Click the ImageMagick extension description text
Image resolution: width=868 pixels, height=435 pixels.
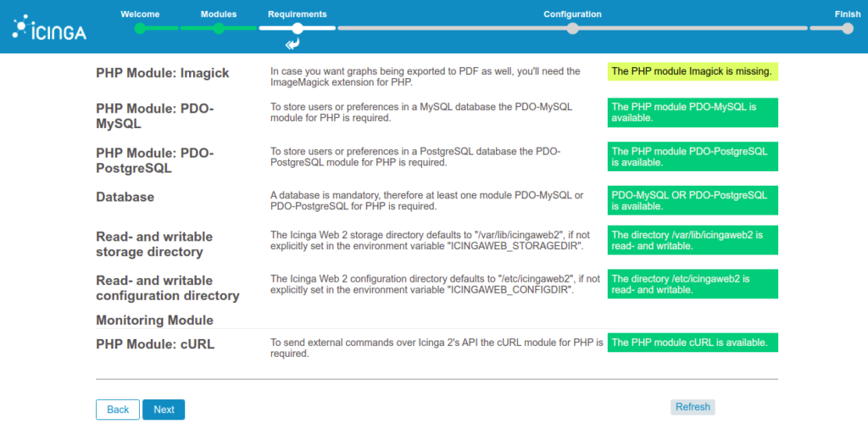(x=426, y=77)
